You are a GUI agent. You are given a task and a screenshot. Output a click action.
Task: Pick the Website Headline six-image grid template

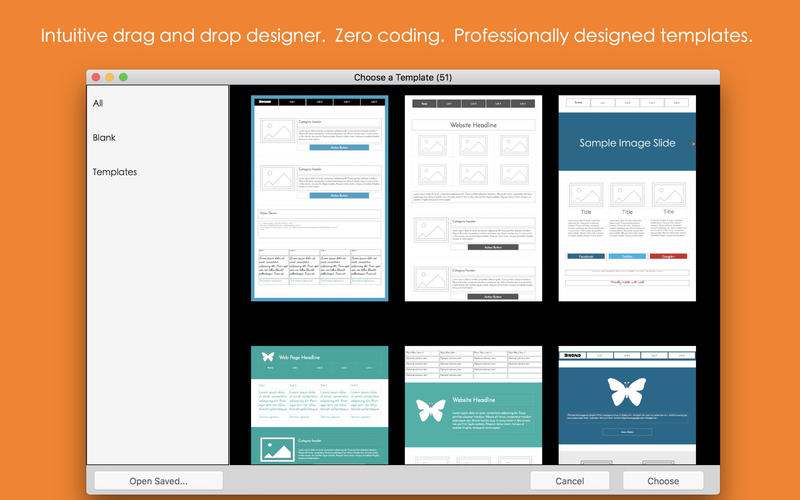point(473,198)
